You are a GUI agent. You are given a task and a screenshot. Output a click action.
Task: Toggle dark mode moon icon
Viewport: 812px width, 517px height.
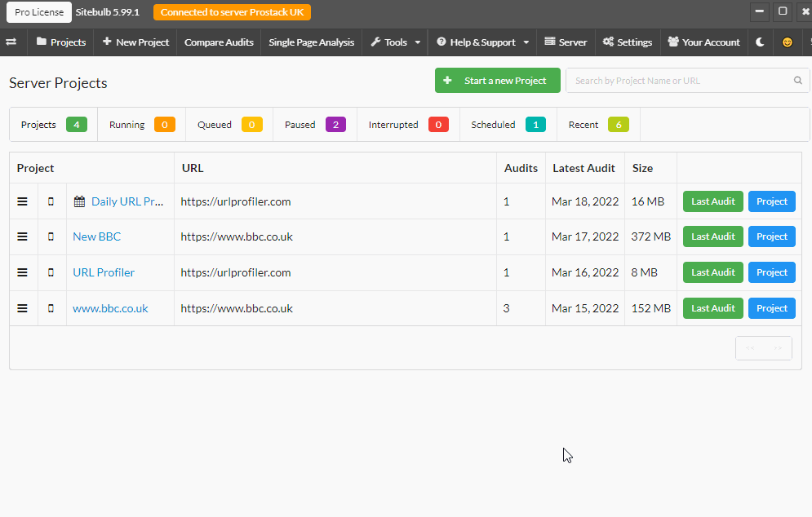pyautogui.click(x=760, y=42)
